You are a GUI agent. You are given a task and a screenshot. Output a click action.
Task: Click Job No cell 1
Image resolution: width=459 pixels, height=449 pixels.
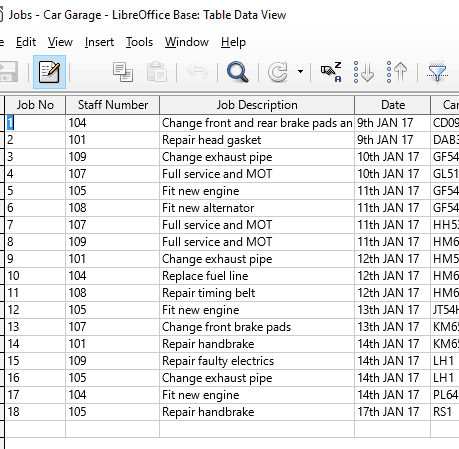pyautogui.click(x=35, y=123)
